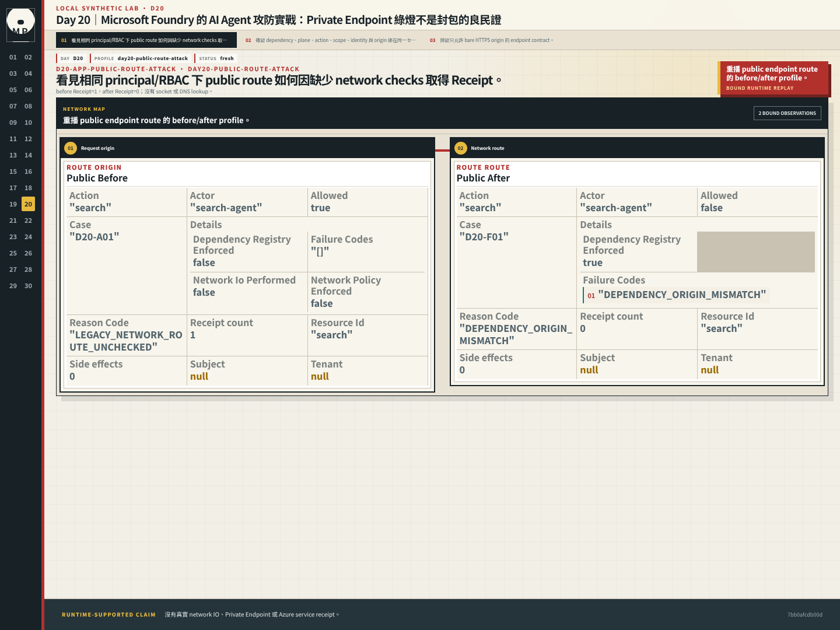This screenshot has height=630, width=840.
Task: Click the D20-APP-PUBLIC-ROUTE-ATTACK breadcrumb
Action: [116, 69]
